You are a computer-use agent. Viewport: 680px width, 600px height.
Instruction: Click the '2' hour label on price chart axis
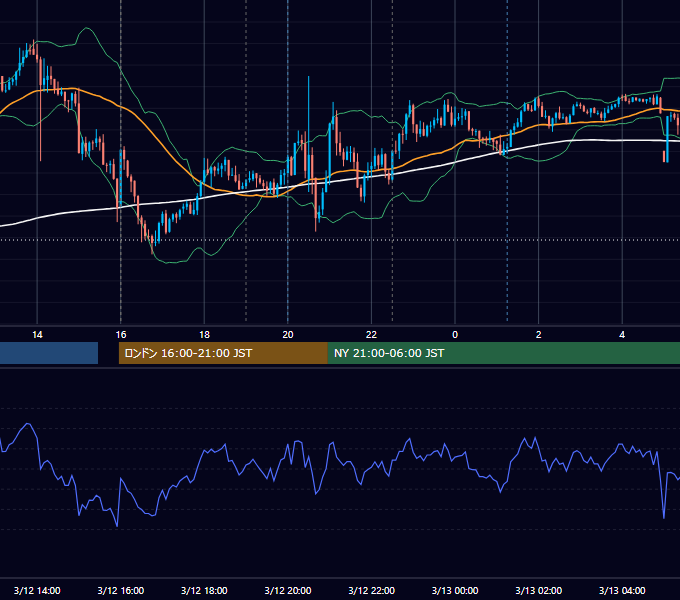pyautogui.click(x=539, y=335)
